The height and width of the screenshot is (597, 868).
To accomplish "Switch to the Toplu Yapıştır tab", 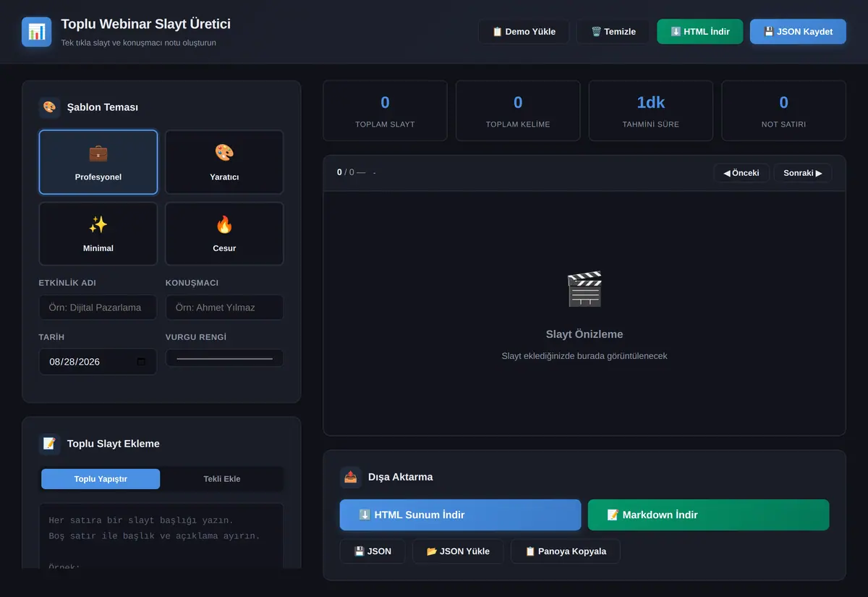I will point(101,479).
